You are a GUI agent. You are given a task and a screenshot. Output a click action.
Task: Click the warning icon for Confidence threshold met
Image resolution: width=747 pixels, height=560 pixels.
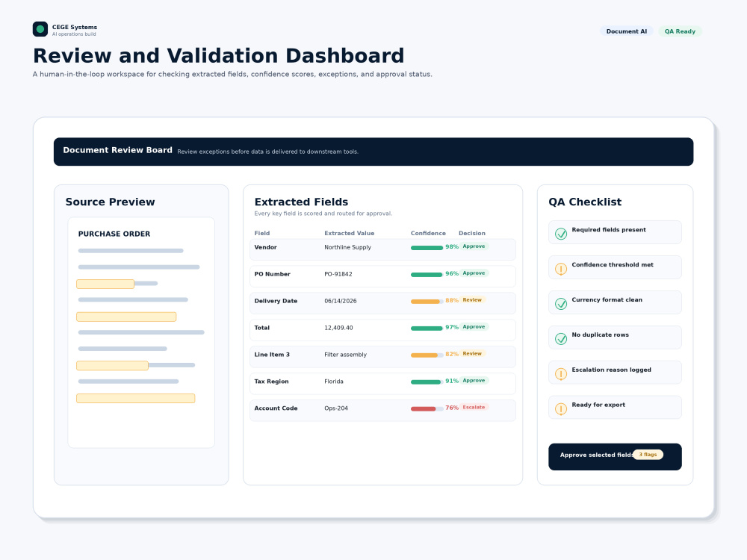click(x=561, y=269)
